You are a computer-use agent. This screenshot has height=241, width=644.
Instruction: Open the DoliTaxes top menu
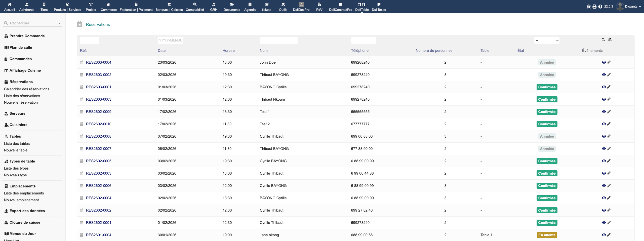coord(379,7)
